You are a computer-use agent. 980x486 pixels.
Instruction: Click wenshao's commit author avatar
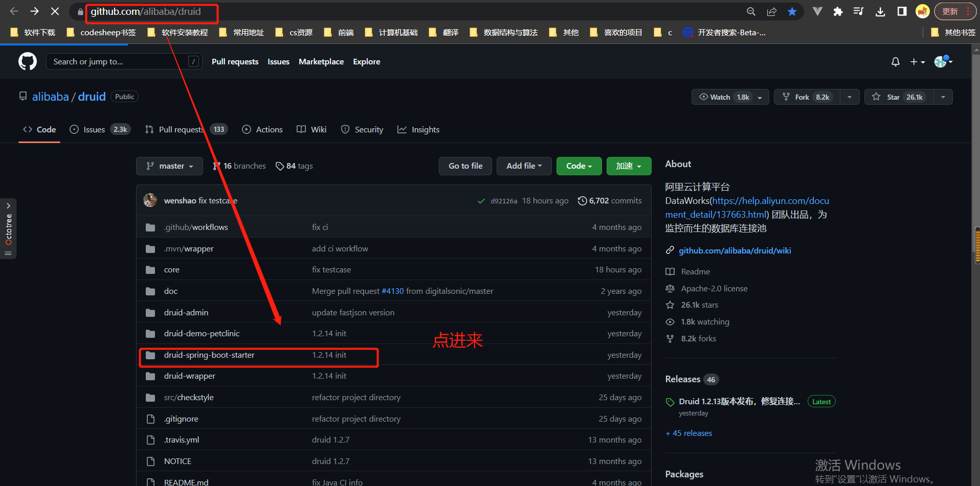tap(150, 200)
